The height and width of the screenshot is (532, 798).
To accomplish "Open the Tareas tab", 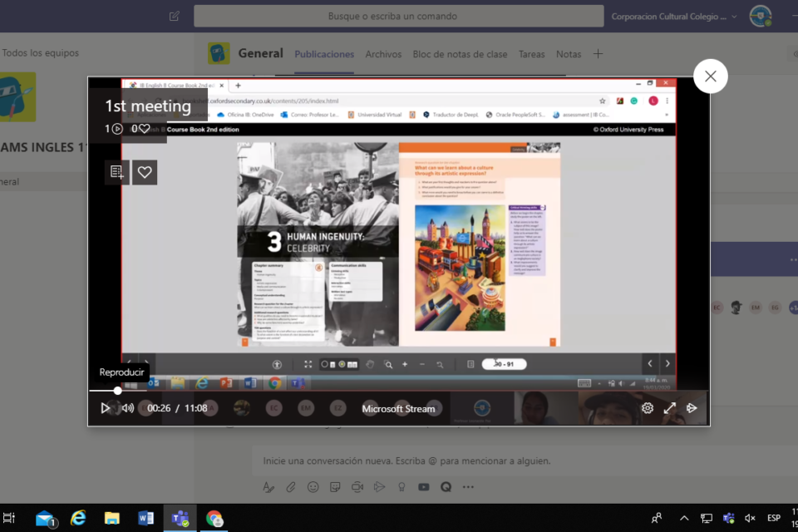I will pyautogui.click(x=531, y=54).
